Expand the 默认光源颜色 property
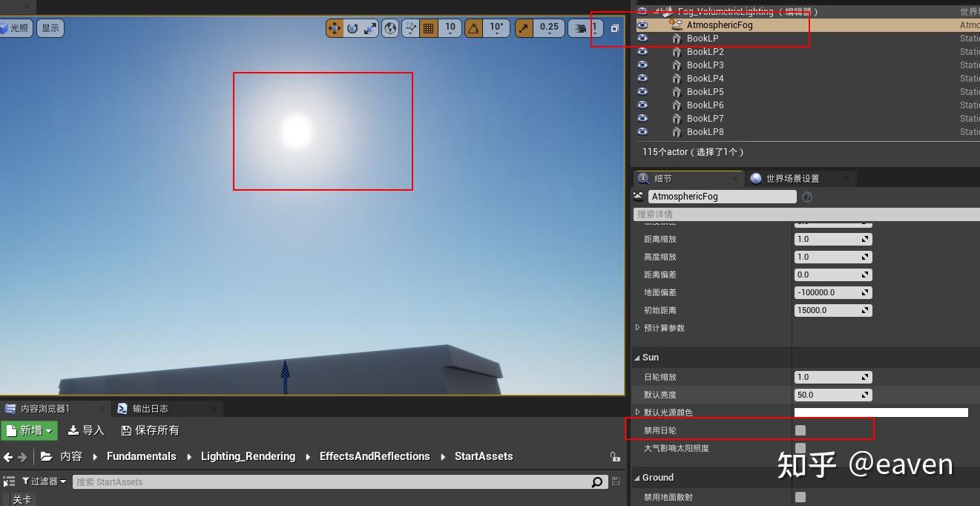This screenshot has width=980, height=506. coord(637,413)
